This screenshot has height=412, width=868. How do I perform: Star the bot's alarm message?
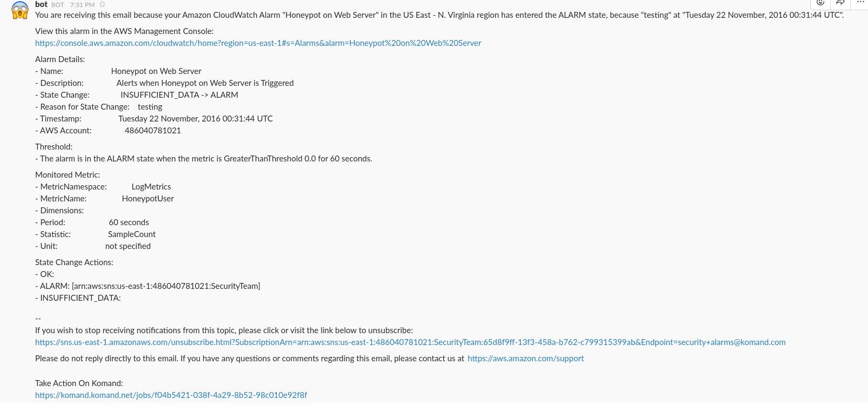102,5
